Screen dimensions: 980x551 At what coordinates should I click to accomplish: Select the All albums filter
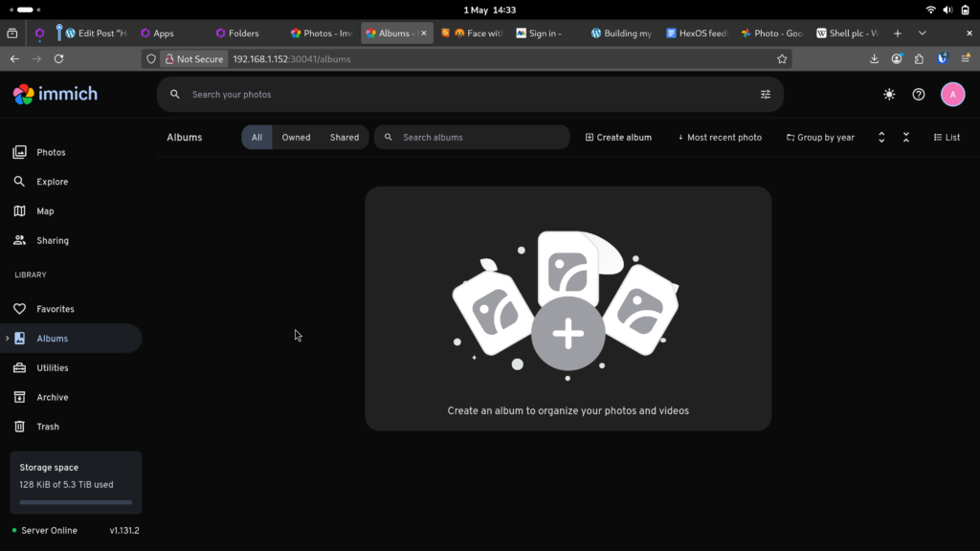coord(256,138)
